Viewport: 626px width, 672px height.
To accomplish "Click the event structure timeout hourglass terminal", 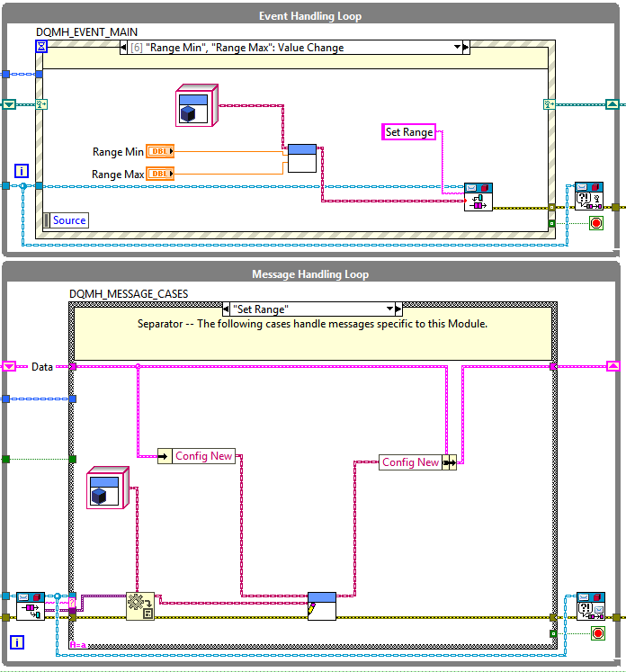I will tap(41, 46).
